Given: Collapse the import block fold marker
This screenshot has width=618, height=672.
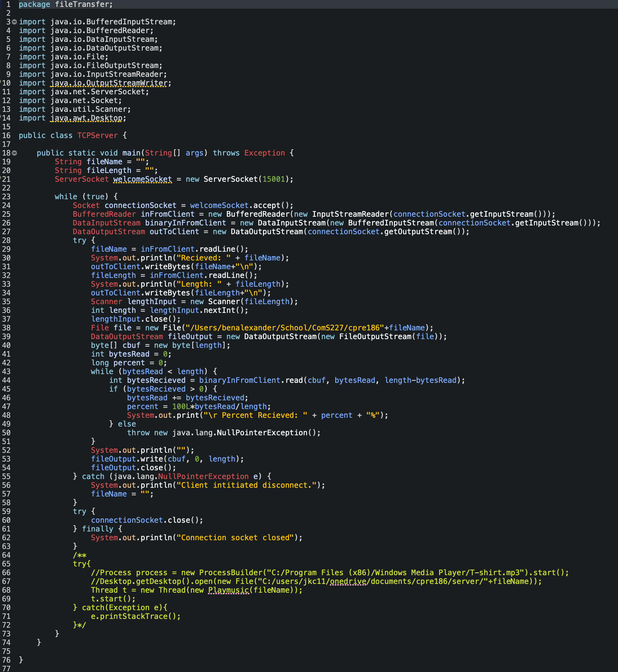Looking at the screenshot, I should (x=14, y=22).
